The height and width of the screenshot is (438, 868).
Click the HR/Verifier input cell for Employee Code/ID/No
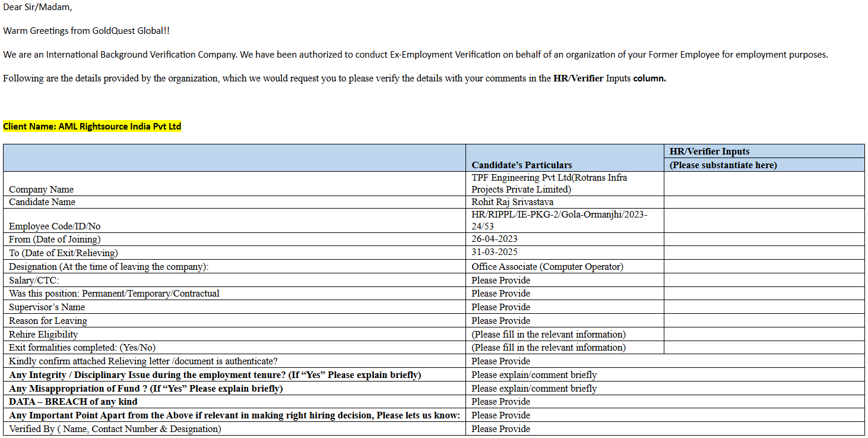click(x=764, y=220)
